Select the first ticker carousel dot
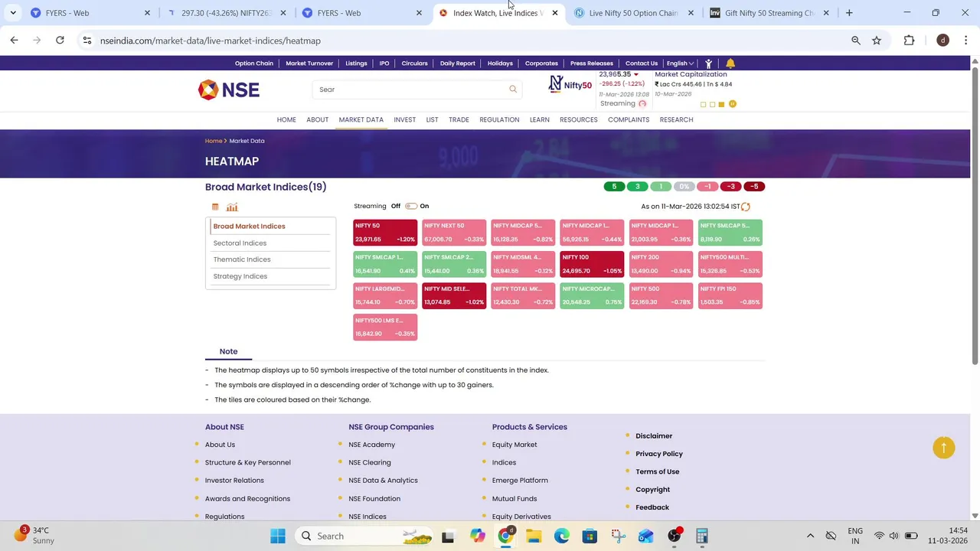The image size is (980, 551). [704, 104]
